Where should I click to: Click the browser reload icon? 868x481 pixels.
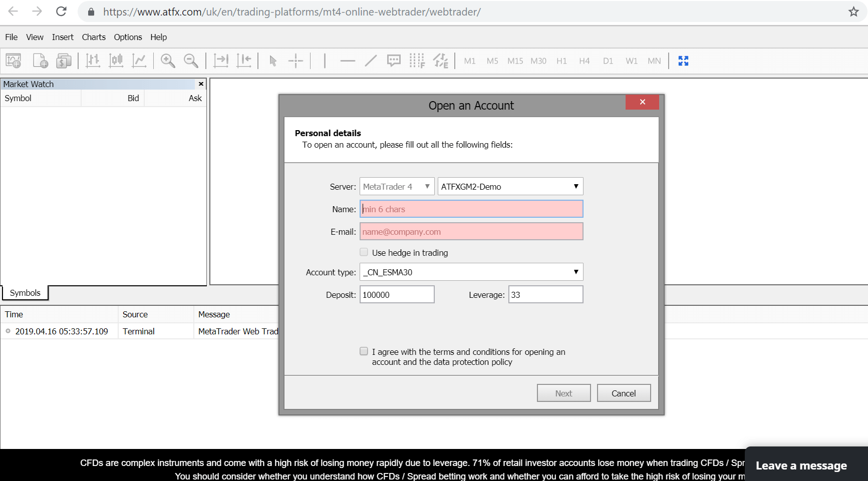coord(61,12)
